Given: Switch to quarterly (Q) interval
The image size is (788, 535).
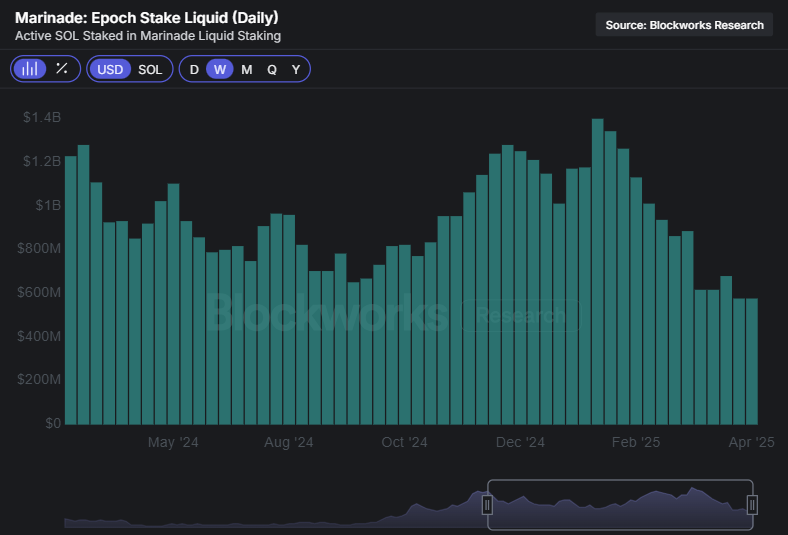Looking at the screenshot, I should pos(271,69).
